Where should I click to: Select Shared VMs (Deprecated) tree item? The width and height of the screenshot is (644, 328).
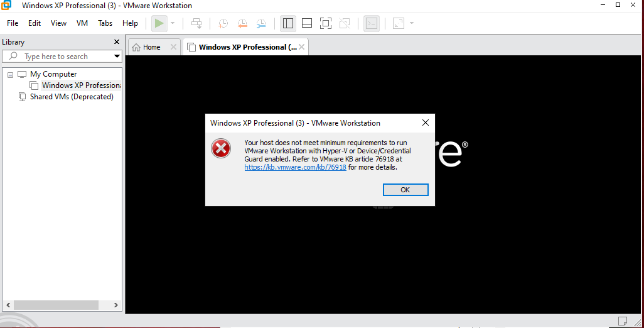[72, 97]
